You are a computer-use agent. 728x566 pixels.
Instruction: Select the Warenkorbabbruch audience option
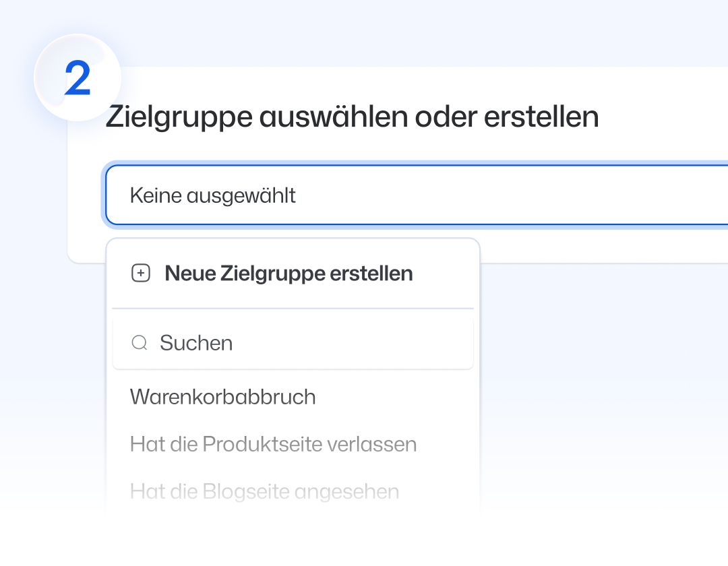(x=222, y=397)
